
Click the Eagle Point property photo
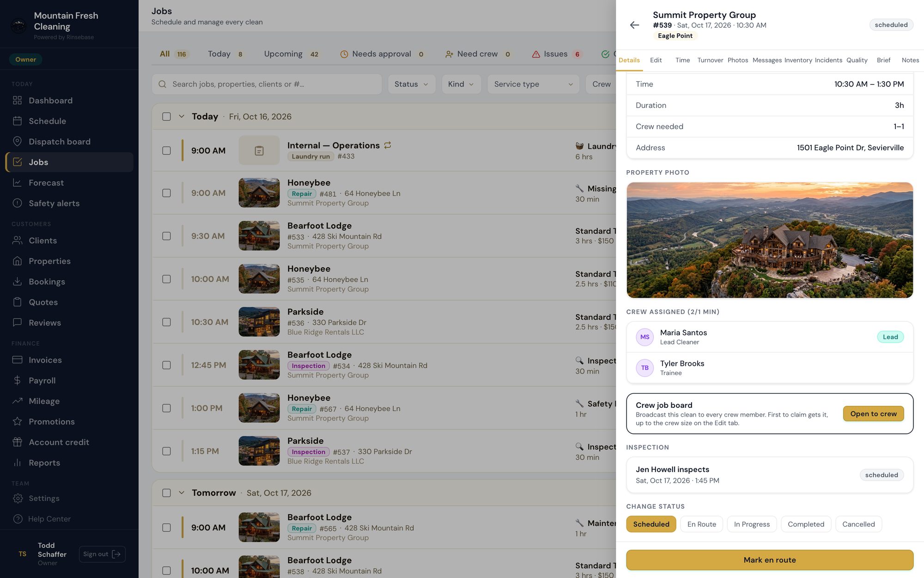tap(770, 240)
